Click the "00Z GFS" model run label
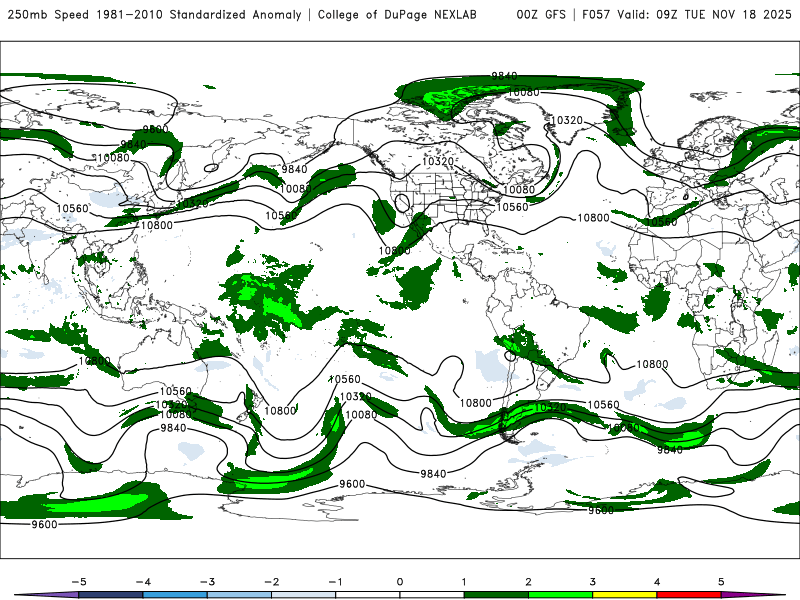Viewport: 800px width, 600px height. tap(541, 15)
